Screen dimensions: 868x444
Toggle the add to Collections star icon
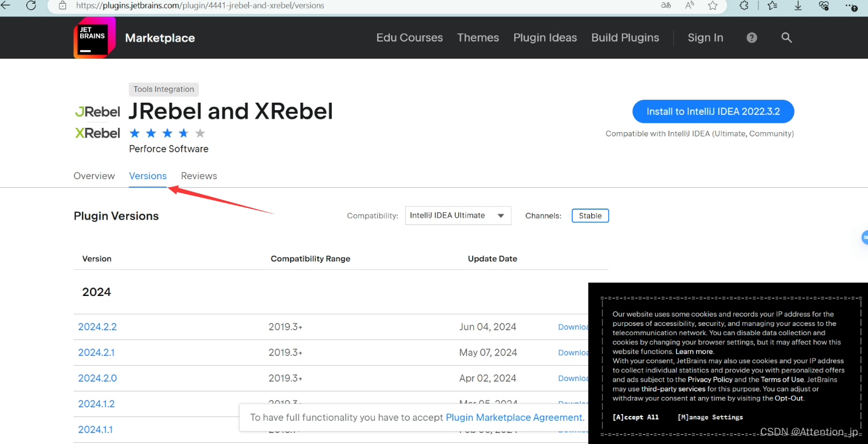772,6
